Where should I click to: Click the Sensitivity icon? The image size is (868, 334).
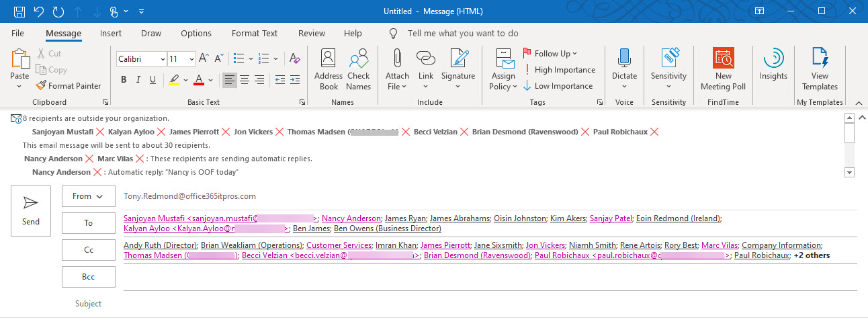click(x=670, y=58)
